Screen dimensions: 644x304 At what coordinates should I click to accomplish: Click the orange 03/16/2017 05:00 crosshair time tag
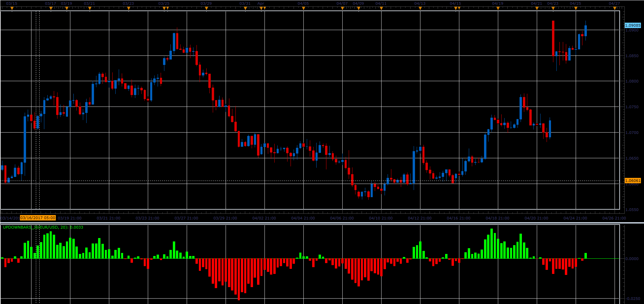(38, 218)
